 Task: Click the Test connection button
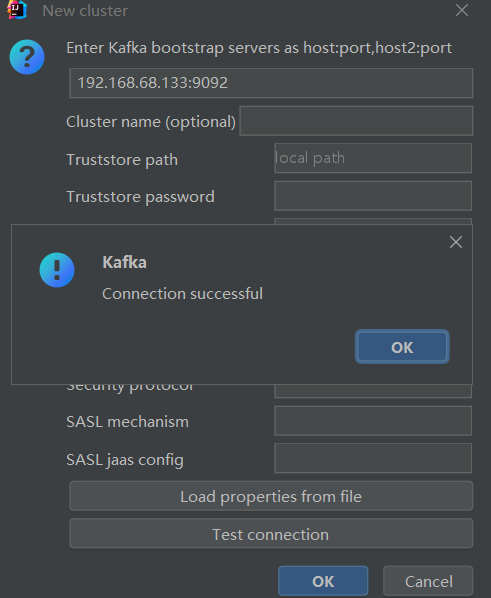click(x=271, y=534)
